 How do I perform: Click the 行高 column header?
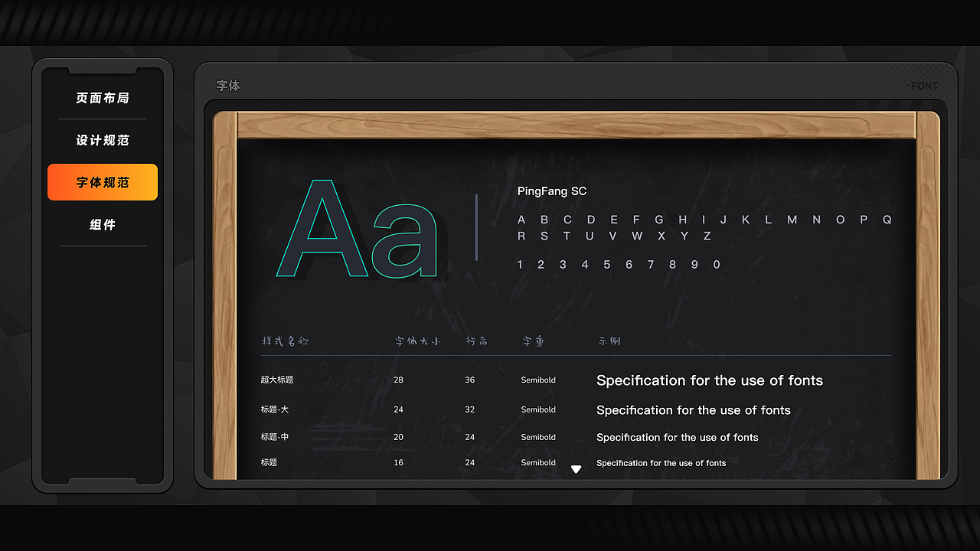click(477, 341)
